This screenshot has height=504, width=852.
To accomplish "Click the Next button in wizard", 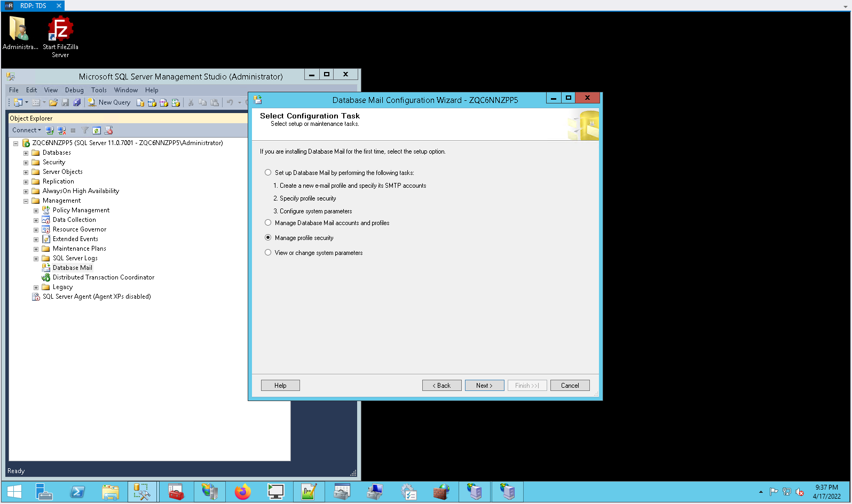I will pos(484,386).
